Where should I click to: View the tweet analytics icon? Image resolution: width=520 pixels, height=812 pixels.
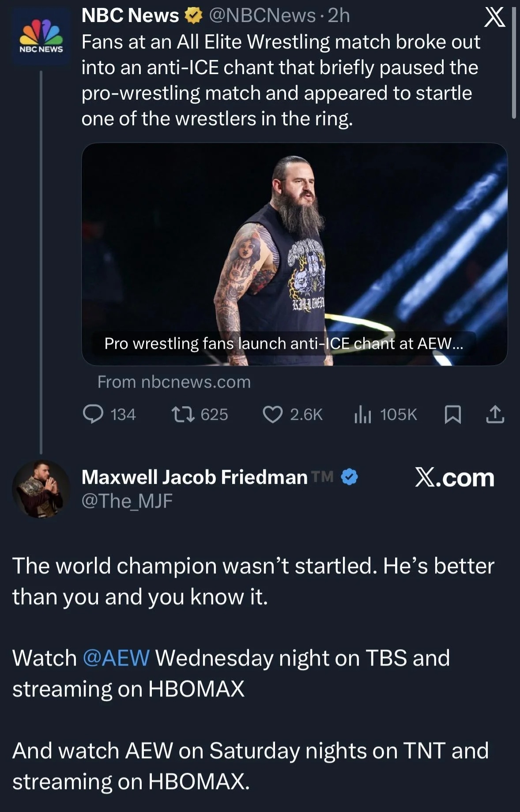pyautogui.click(x=362, y=414)
